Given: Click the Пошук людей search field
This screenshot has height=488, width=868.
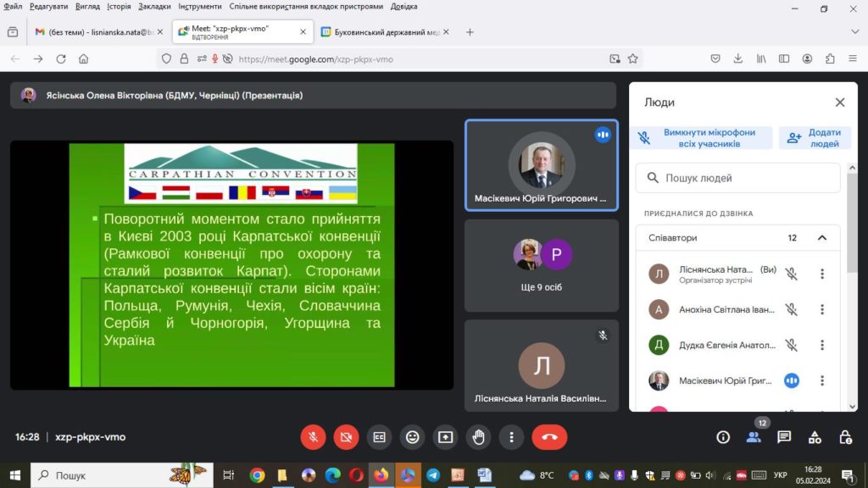Looking at the screenshot, I should [737, 178].
